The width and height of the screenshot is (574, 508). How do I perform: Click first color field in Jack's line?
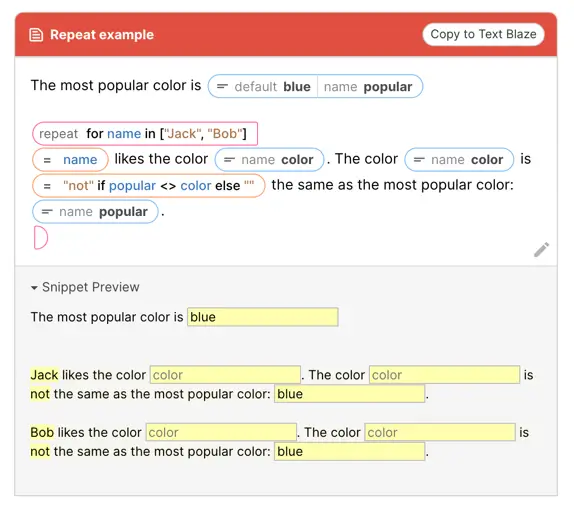coord(225,375)
